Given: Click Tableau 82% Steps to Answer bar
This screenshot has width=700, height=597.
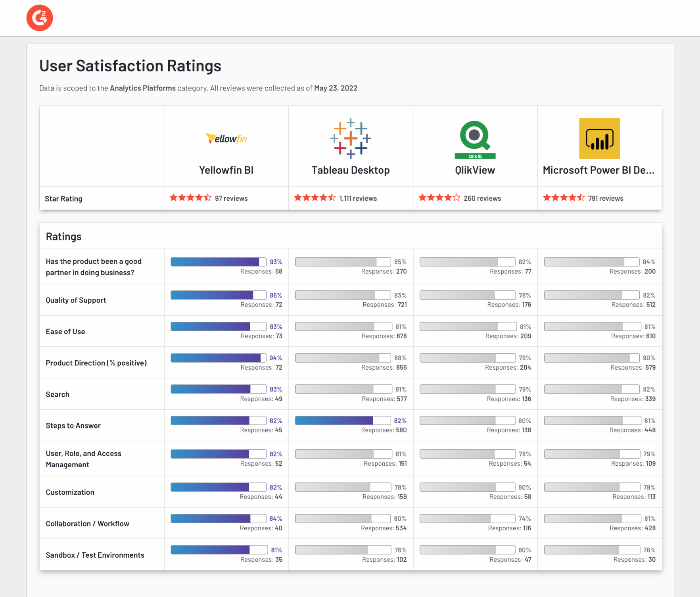Looking at the screenshot, I should [x=343, y=420].
